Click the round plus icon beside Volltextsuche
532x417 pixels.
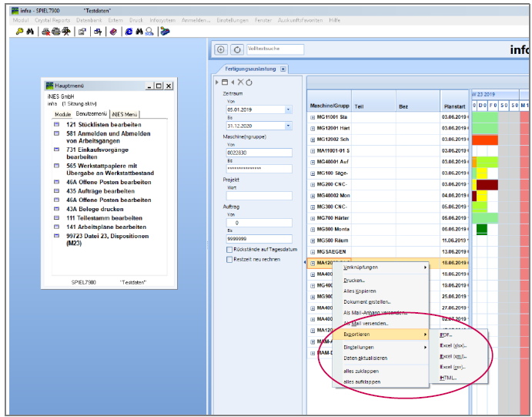pos(222,49)
